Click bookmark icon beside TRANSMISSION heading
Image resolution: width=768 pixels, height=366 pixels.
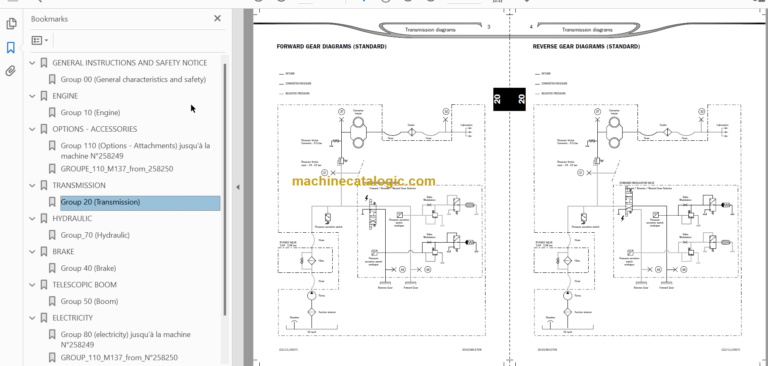[44, 186]
